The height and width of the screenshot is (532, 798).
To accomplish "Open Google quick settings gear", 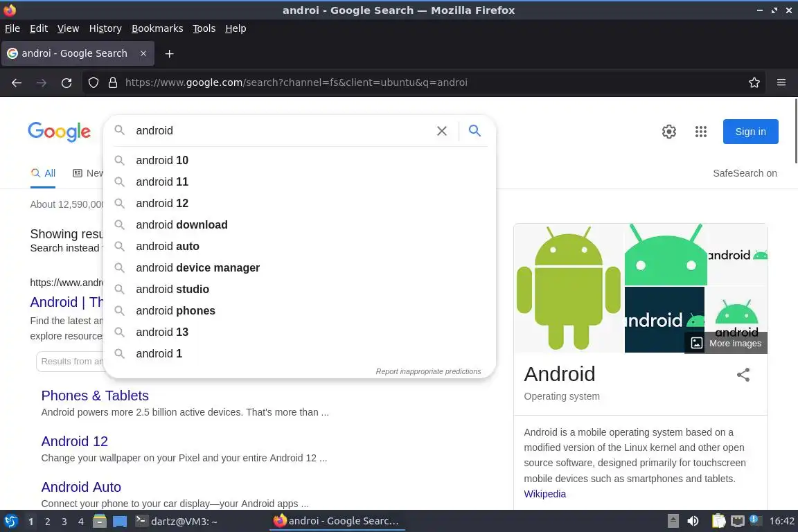I will tap(668, 132).
